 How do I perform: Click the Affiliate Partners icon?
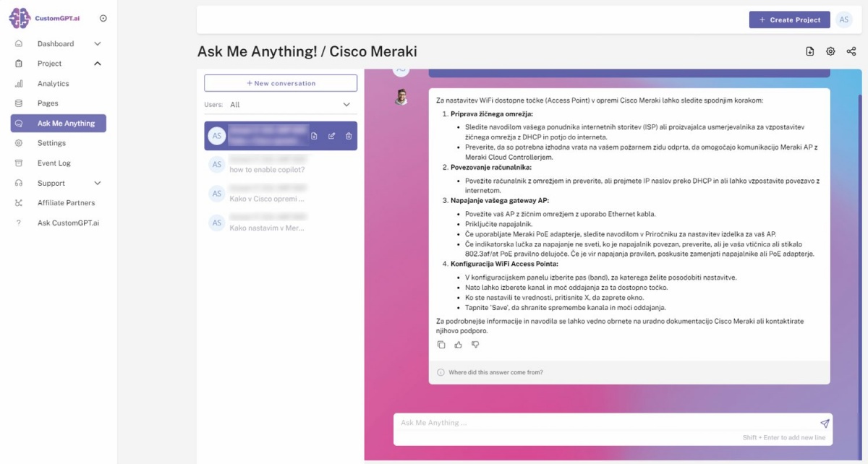pyautogui.click(x=19, y=203)
